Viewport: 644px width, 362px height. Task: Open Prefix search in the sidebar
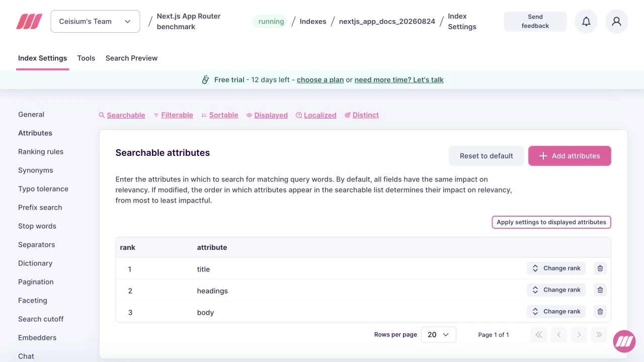[x=40, y=208]
